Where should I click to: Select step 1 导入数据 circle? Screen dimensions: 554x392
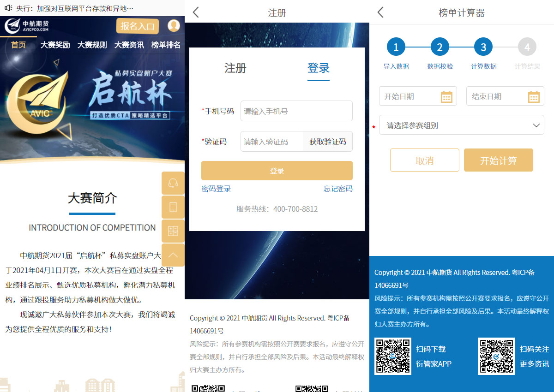tap(396, 47)
